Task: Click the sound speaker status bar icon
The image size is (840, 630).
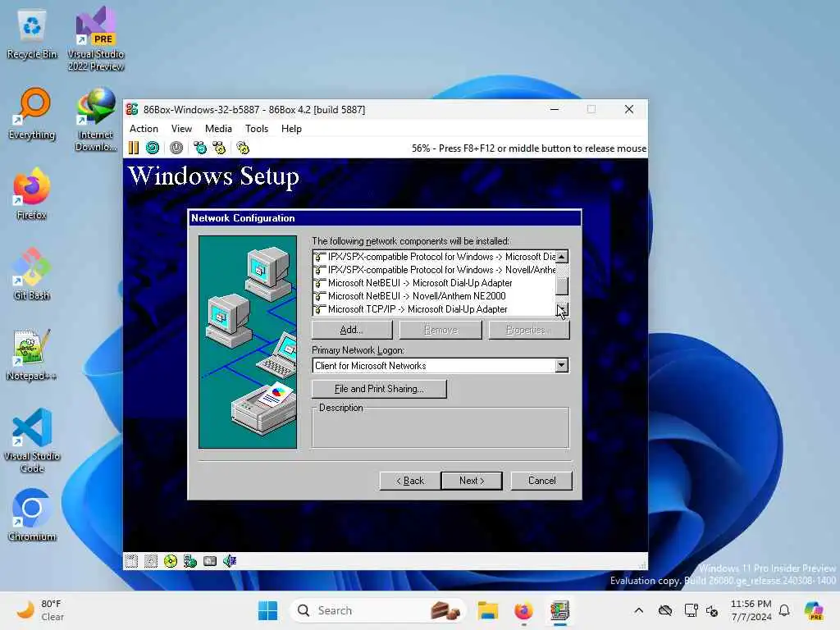Action: (x=230, y=561)
